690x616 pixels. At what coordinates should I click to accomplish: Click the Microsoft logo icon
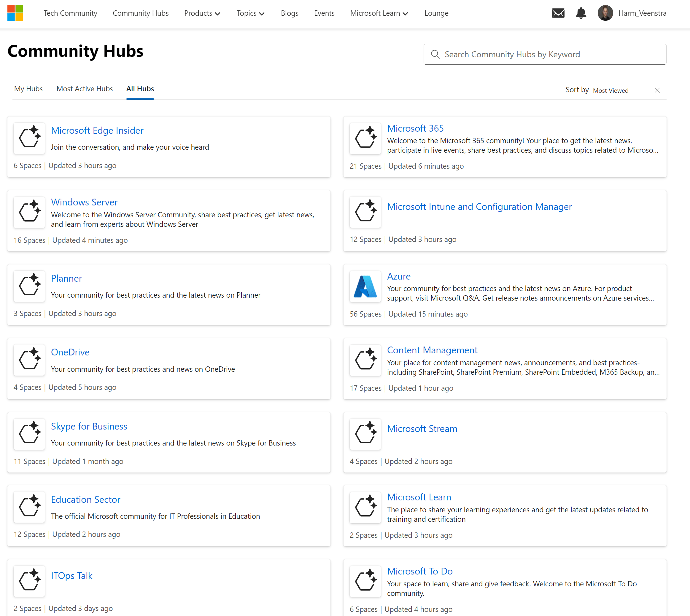15,13
